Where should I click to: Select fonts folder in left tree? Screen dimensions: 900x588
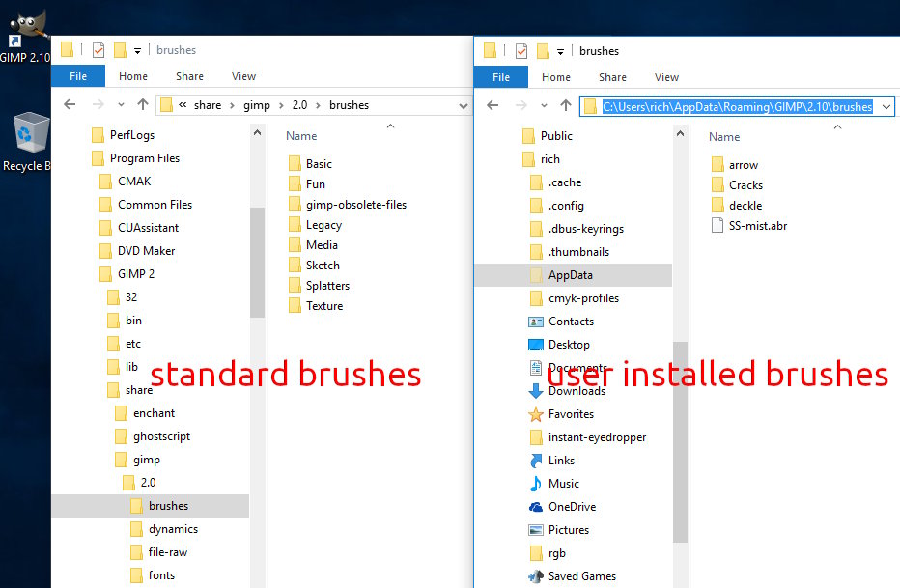[153, 575]
